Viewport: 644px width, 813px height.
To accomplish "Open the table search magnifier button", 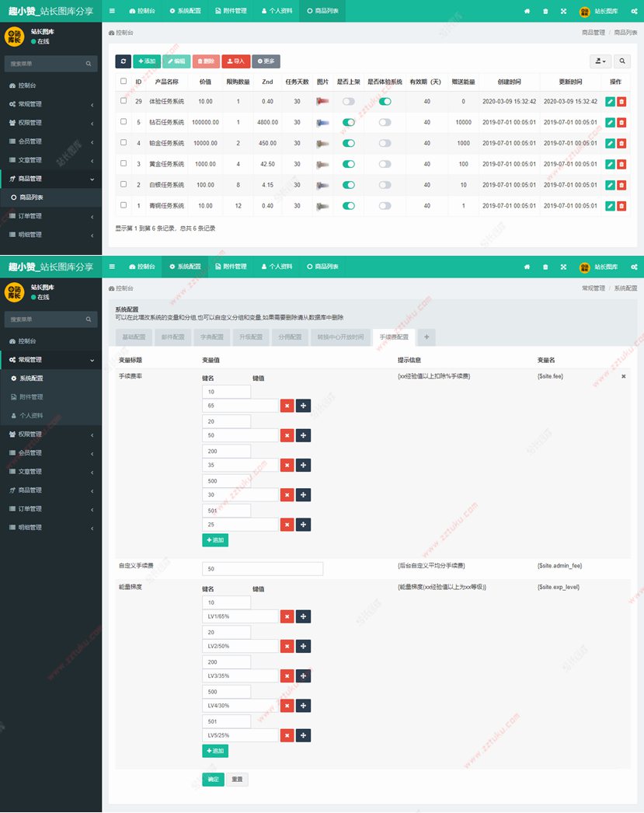I will [x=625, y=61].
